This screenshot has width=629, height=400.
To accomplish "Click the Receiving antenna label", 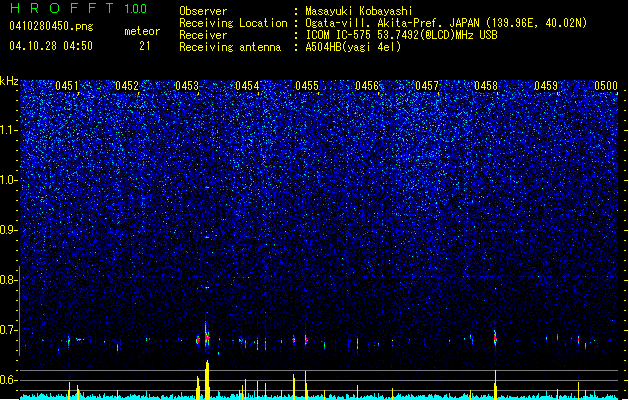I will point(230,47).
